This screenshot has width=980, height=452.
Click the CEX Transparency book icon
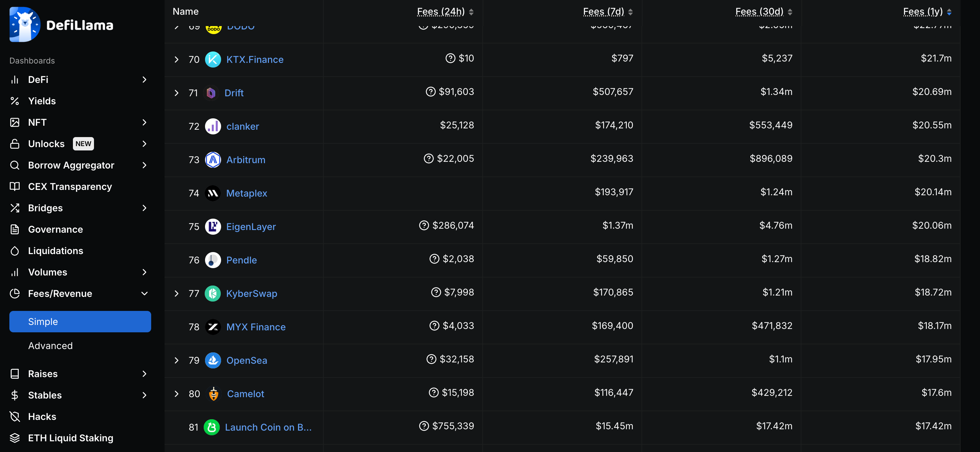pyautogui.click(x=15, y=186)
